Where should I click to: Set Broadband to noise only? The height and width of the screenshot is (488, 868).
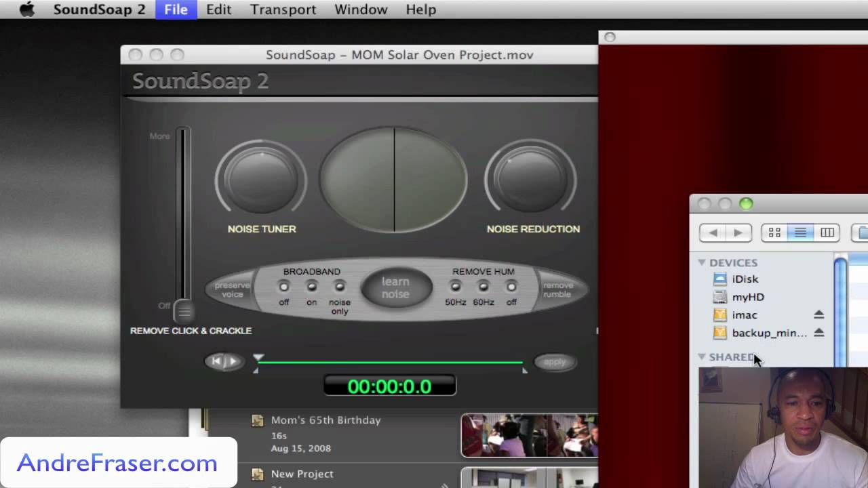click(340, 287)
